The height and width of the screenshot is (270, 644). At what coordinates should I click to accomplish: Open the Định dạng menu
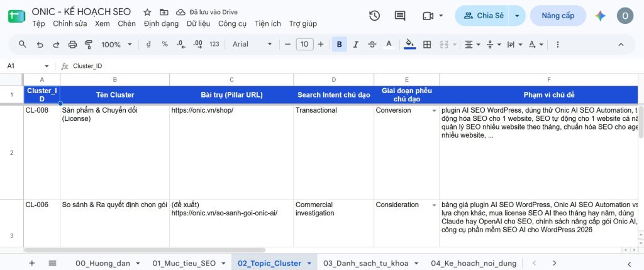161,23
